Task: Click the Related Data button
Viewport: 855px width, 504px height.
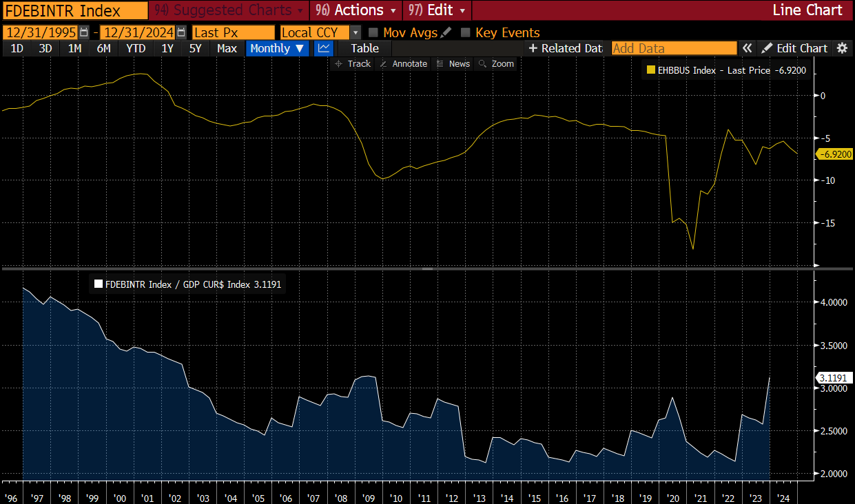Action: [x=565, y=48]
